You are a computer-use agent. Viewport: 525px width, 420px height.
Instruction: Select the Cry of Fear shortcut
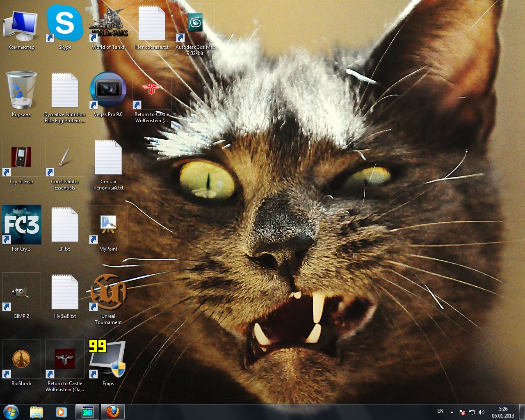point(21,158)
